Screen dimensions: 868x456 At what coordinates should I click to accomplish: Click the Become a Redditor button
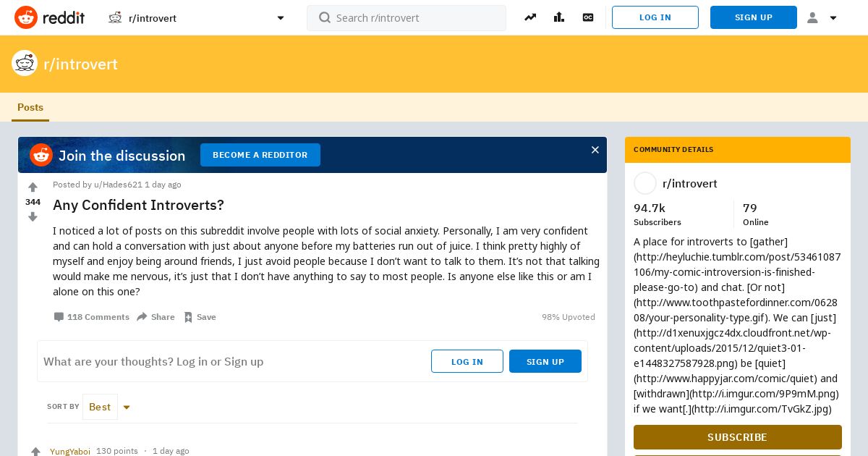(260, 155)
